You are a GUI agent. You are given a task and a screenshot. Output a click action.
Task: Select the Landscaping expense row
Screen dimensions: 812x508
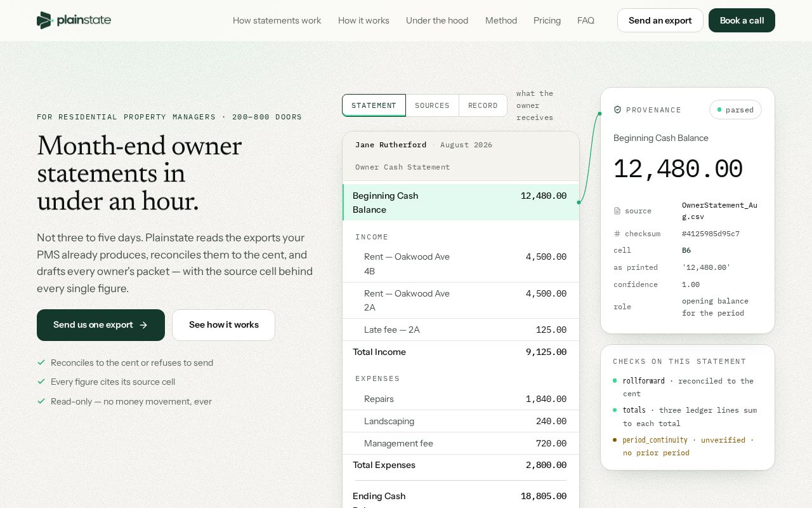pyautogui.click(x=461, y=421)
